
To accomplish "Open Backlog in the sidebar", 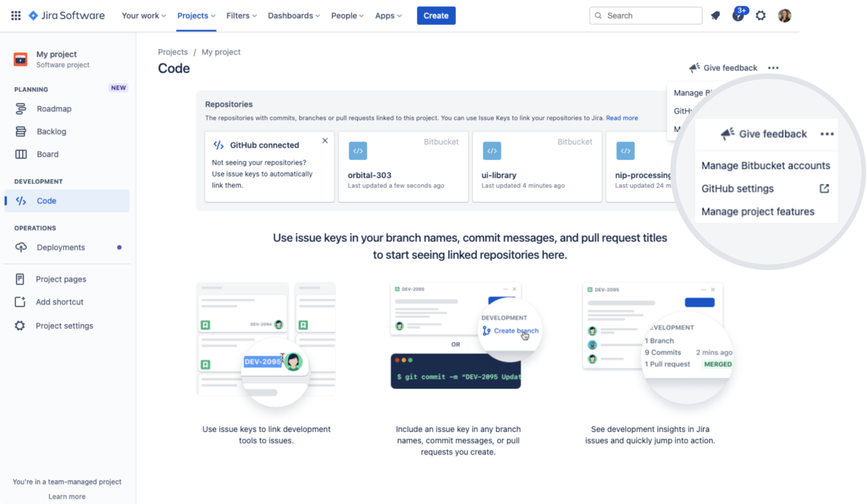I will tap(67, 132).
